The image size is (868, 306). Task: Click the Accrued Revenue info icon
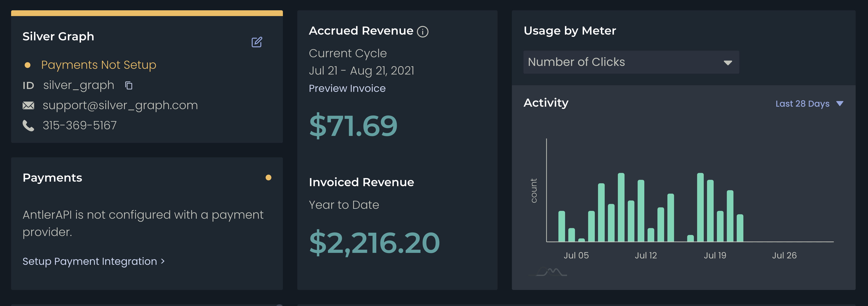pyautogui.click(x=422, y=32)
